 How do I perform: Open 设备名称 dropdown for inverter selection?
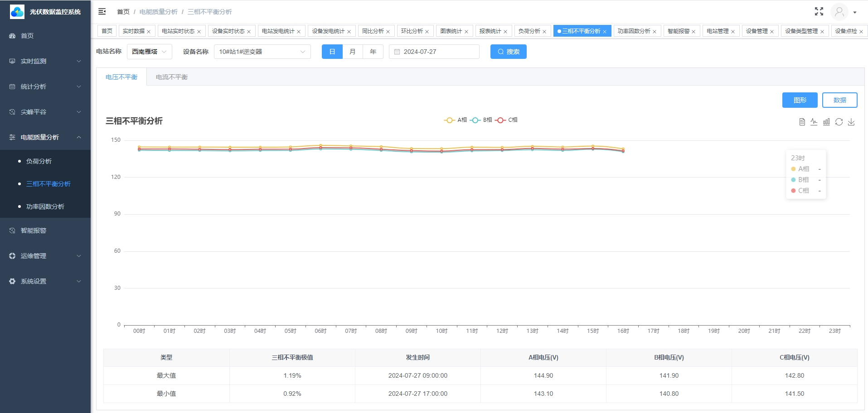point(262,52)
